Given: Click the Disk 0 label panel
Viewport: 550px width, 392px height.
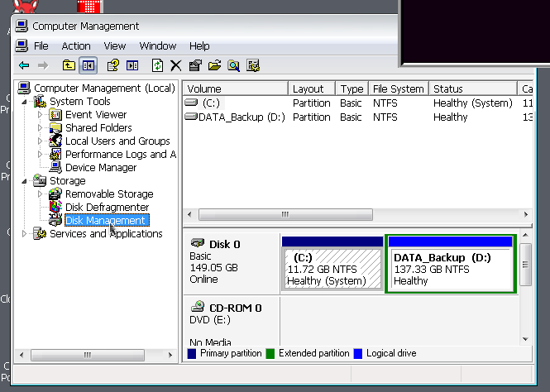Looking at the screenshot, I should click(x=232, y=263).
